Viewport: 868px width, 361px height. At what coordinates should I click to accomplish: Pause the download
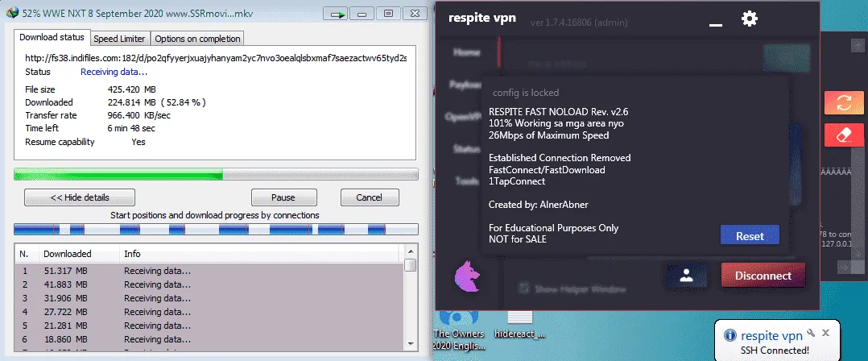pos(283,197)
